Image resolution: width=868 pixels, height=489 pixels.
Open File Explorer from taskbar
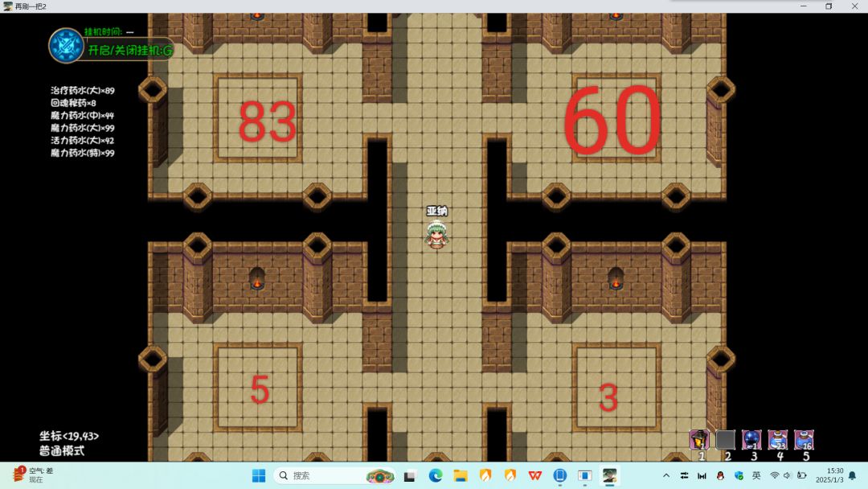[460, 475]
